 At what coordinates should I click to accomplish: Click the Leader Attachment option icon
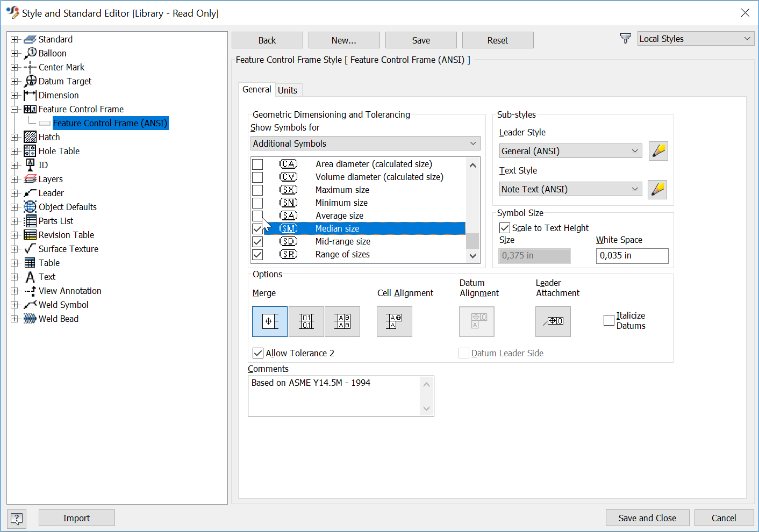(x=553, y=321)
